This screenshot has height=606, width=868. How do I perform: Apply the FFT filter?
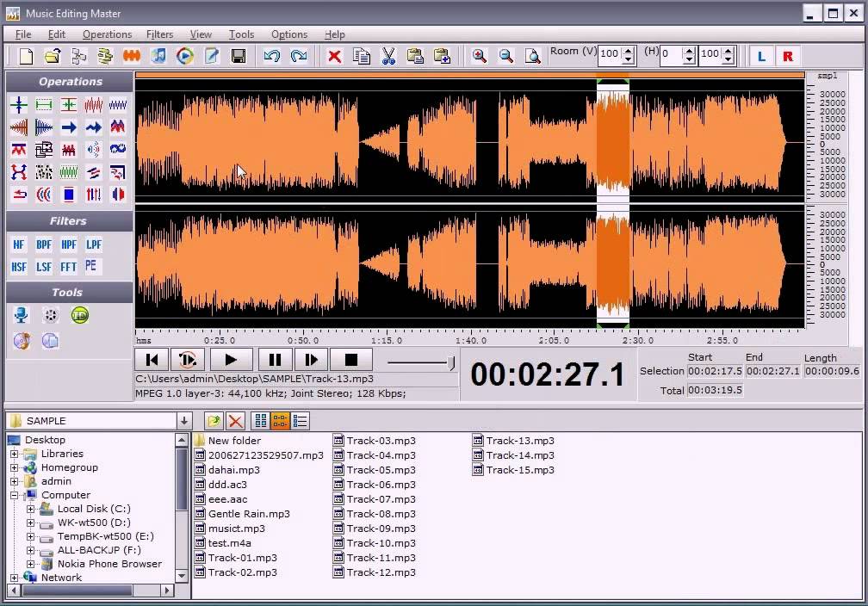click(x=69, y=267)
